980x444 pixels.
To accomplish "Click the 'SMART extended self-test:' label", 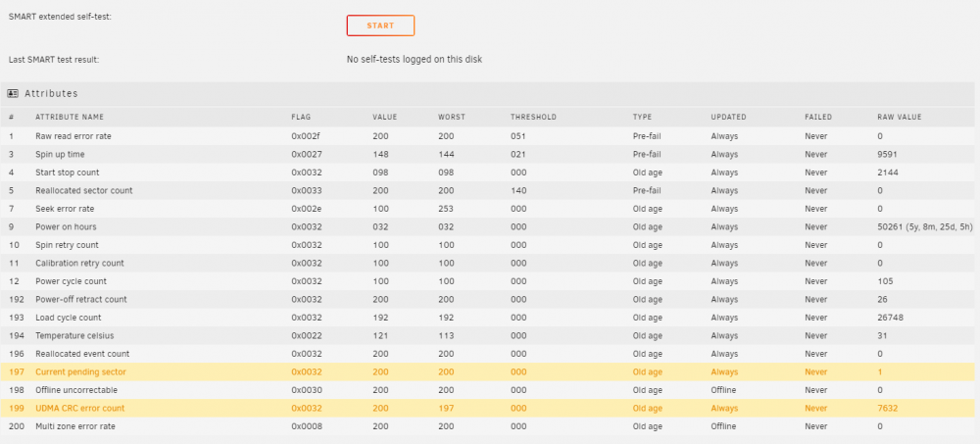I will tap(60, 17).
